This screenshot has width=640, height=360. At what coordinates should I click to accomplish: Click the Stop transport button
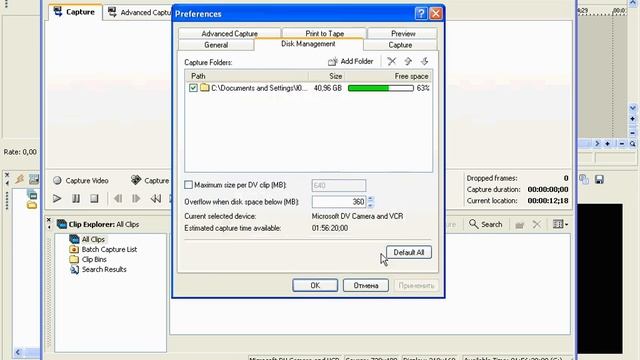click(94, 198)
